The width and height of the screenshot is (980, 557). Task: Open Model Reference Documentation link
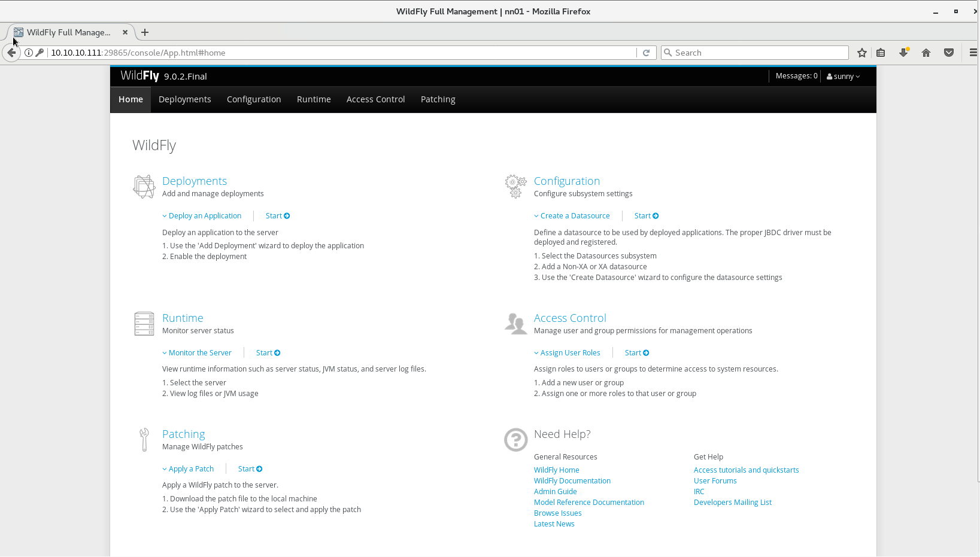589,503
